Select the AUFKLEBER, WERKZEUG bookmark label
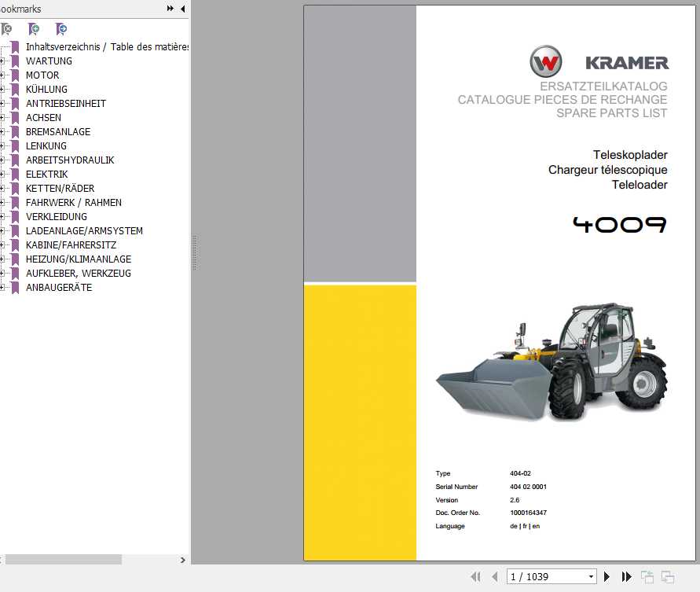The height and width of the screenshot is (592, 700). point(79,273)
